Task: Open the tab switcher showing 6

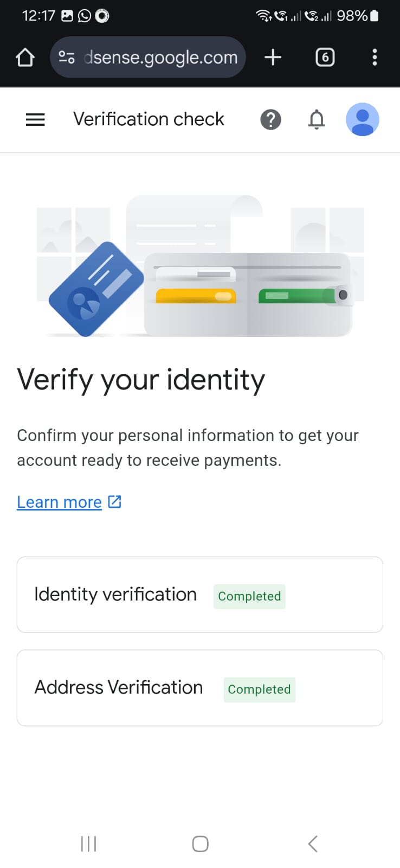Action: pos(325,57)
